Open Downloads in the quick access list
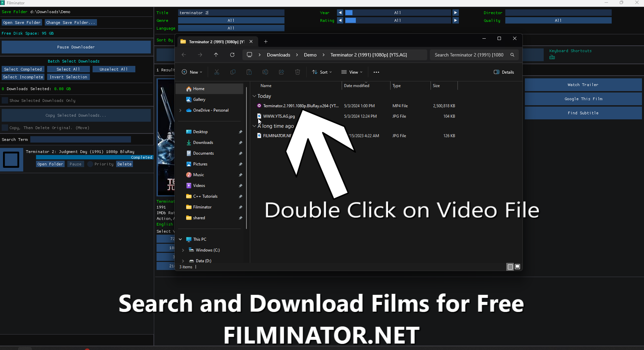This screenshot has height=350, width=644. [x=203, y=143]
